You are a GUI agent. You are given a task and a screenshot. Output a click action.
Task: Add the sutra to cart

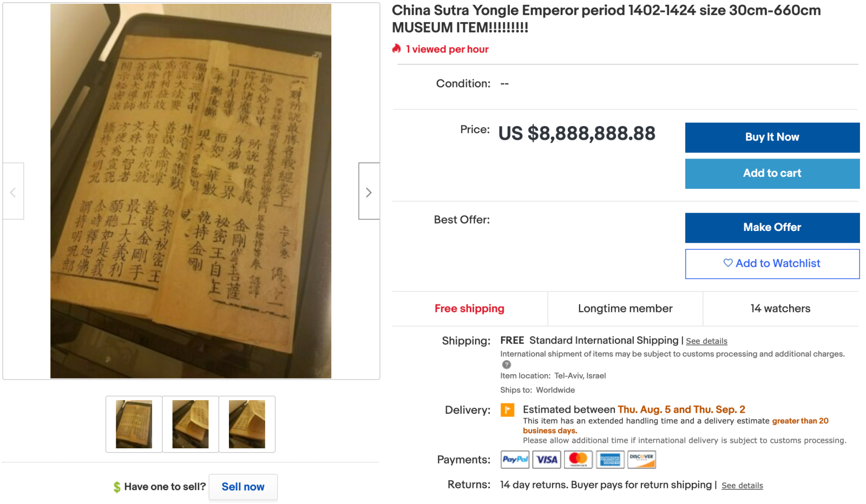click(772, 174)
